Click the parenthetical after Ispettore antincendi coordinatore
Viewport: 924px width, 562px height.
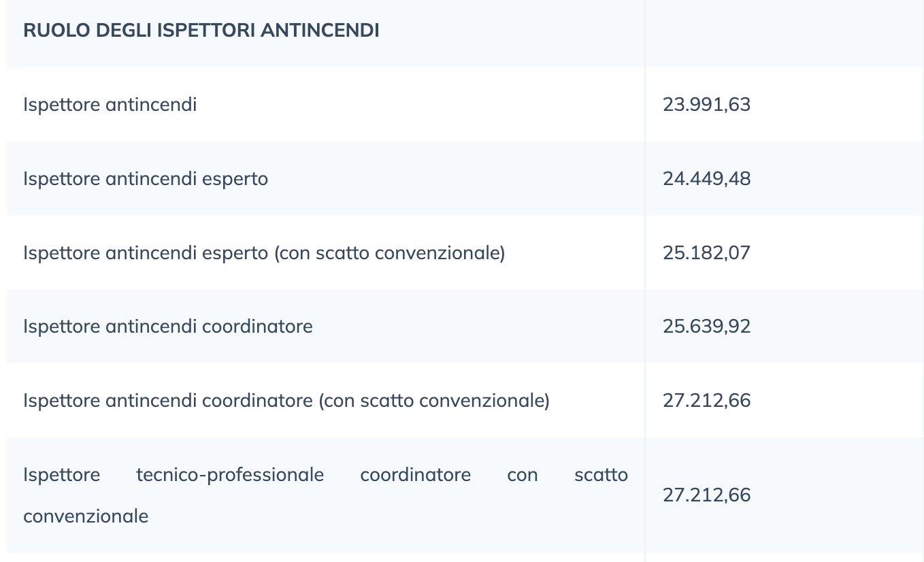coord(433,401)
